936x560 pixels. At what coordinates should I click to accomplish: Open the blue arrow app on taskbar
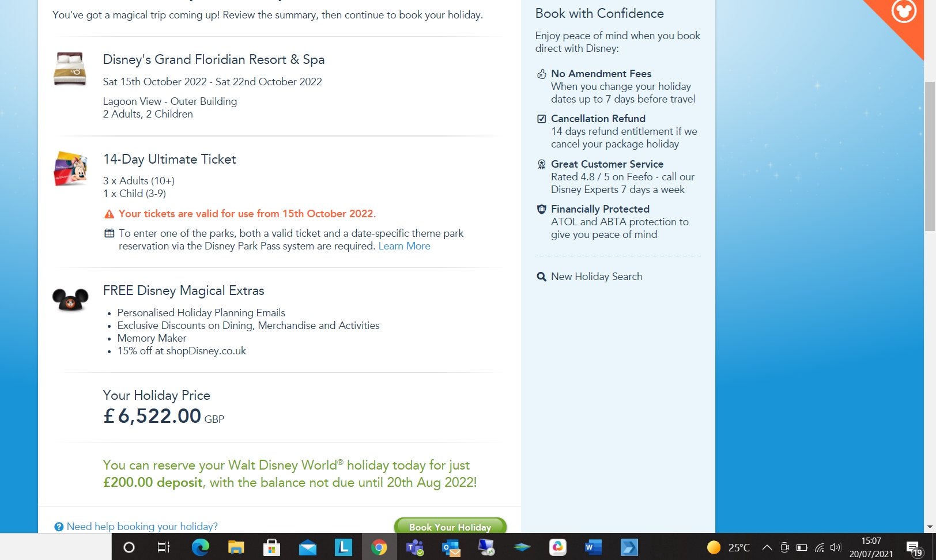pyautogui.click(x=629, y=547)
